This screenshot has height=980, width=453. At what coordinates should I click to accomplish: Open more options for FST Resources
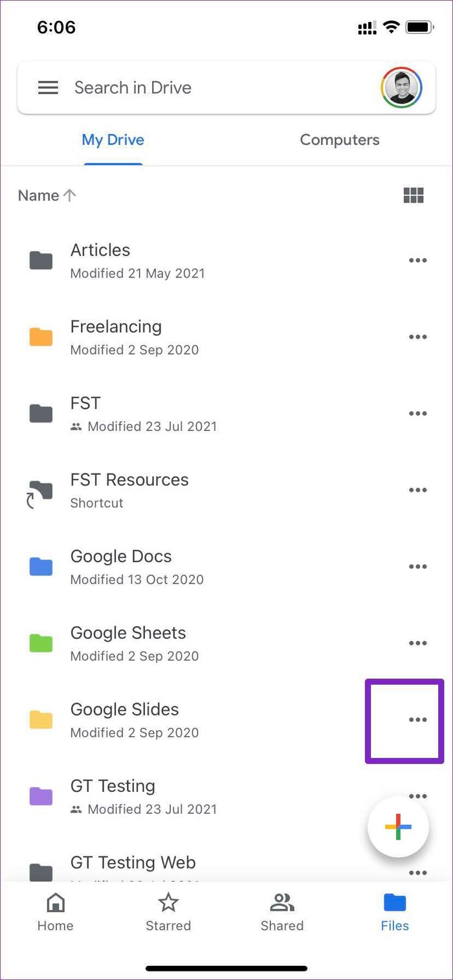tap(417, 490)
